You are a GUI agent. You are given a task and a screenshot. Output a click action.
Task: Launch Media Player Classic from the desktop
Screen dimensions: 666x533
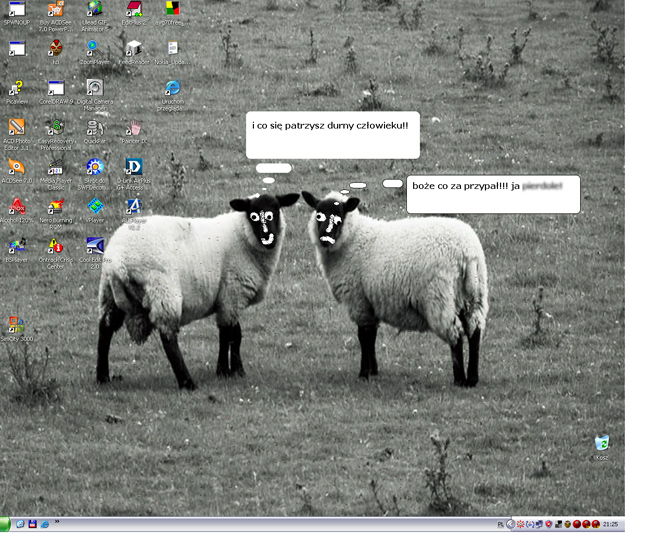(56, 167)
